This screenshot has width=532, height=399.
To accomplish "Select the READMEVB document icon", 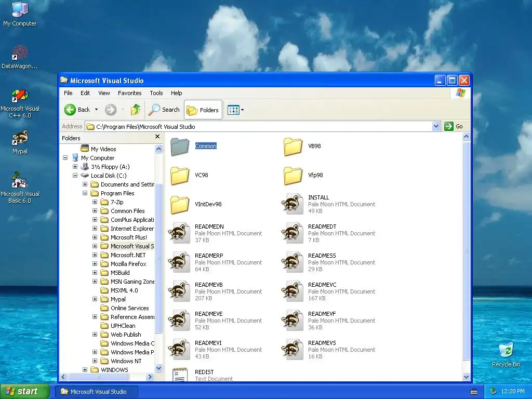I will click(x=179, y=292).
